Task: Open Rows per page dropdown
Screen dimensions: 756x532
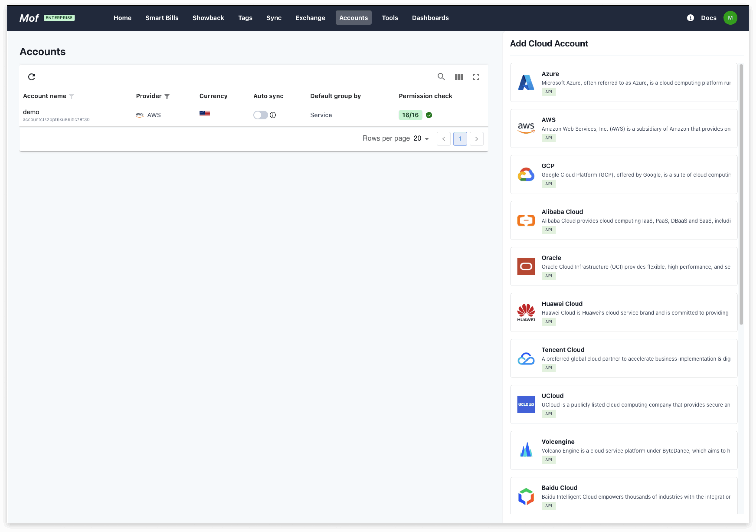Action: click(421, 139)
